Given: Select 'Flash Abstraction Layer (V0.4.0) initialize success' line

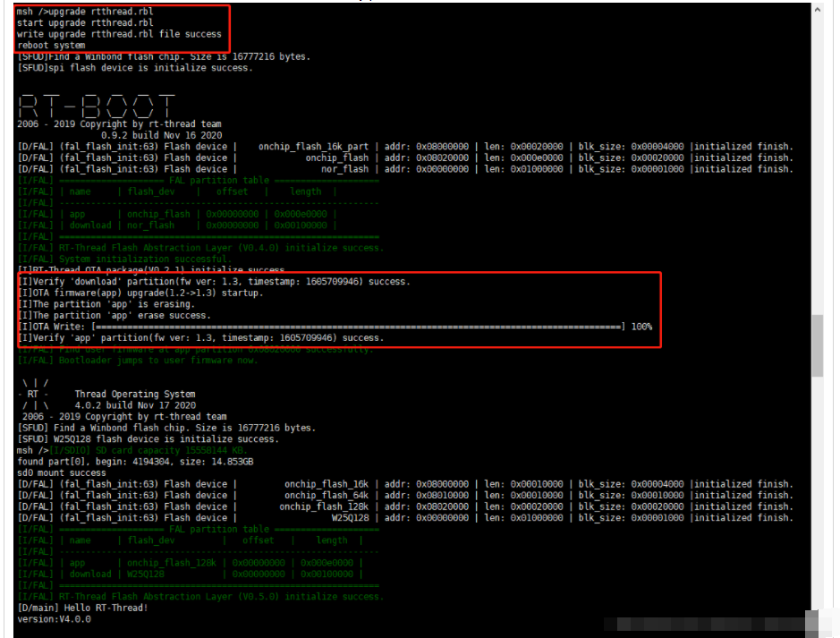Looking at the screenshot, I should [201, 248].
